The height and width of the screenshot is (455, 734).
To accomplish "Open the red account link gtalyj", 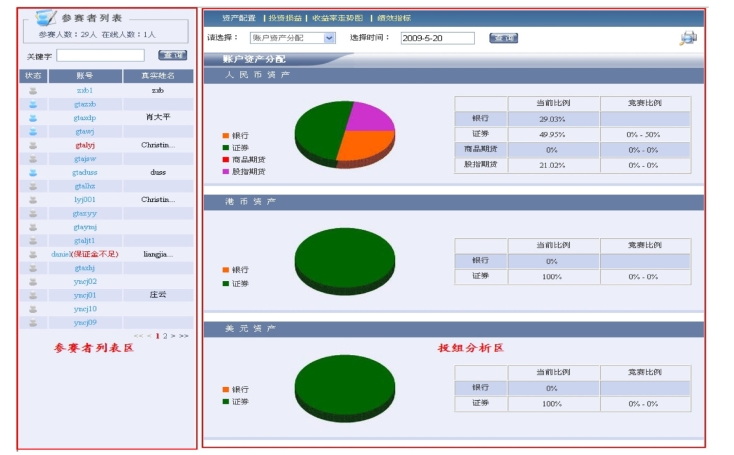I will [85, 145].
